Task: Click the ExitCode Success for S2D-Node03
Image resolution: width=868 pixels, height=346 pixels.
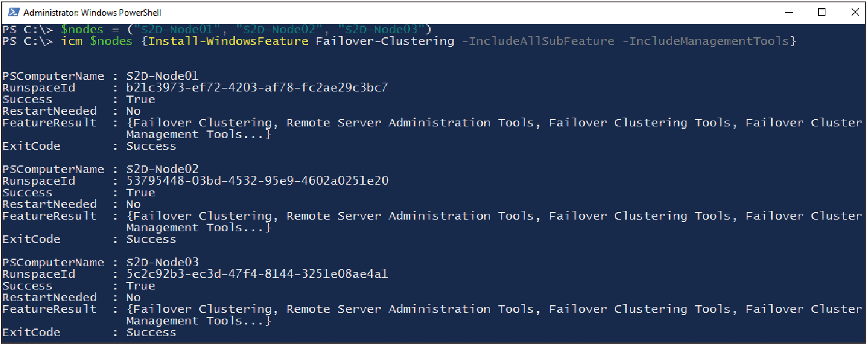Action: [152, 333]
